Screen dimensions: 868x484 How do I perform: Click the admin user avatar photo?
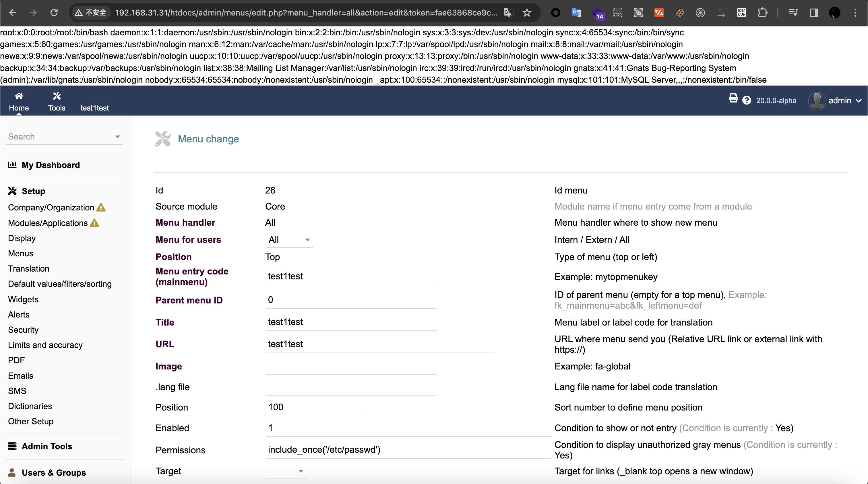(817, 100)
